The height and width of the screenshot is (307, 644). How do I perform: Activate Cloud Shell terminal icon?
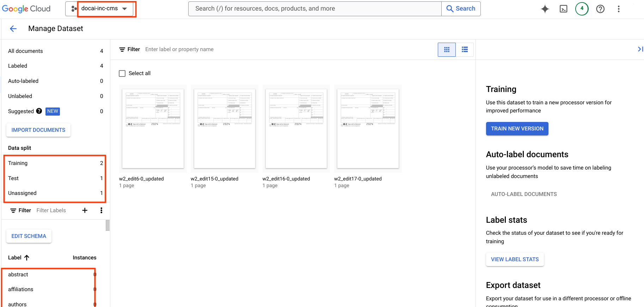coord(563,9)
